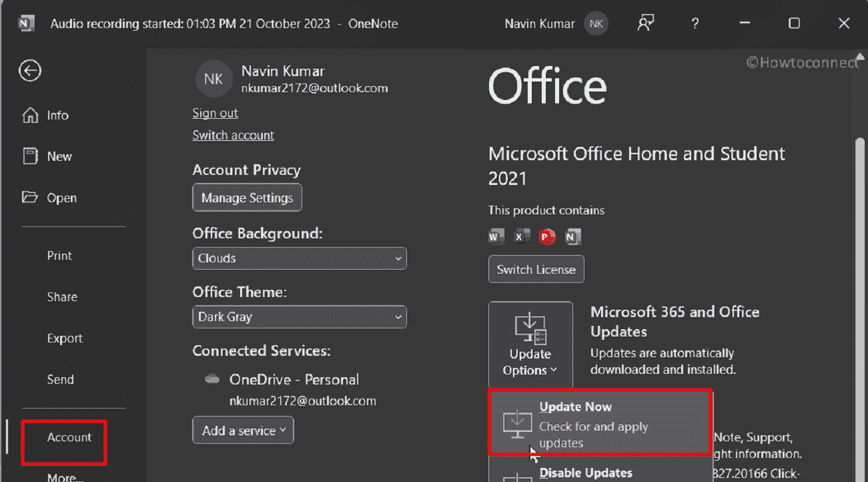Click the back arrow to exit Backstage
The height and width of the screenshot is (482, 868).
[x=30, y=71]
